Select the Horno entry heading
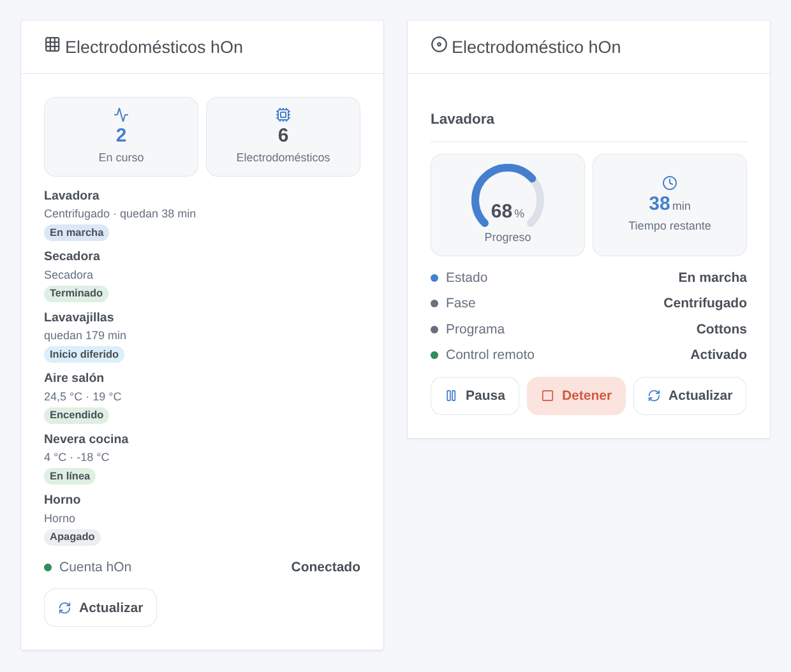Screen dimensions: 791x672 coord(63,500)
